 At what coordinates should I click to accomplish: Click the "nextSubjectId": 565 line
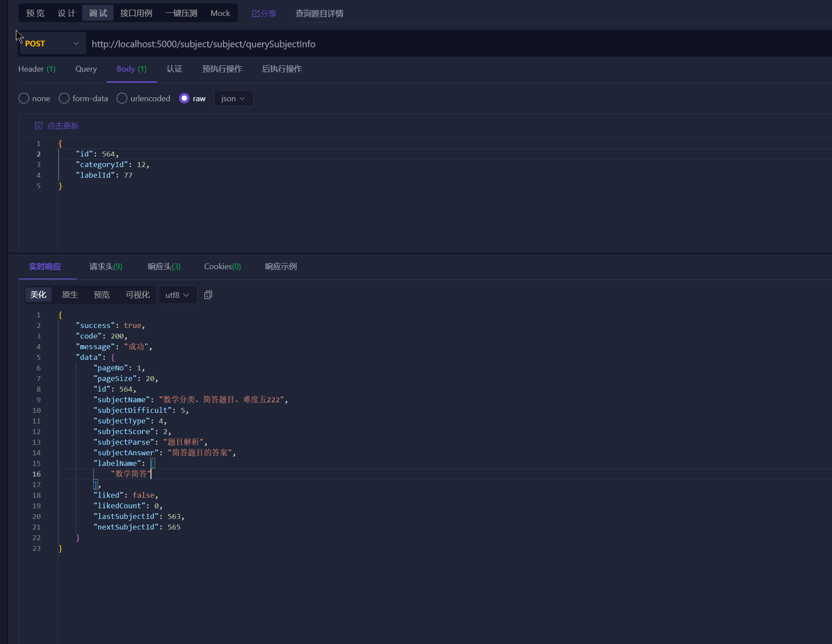click(137, 527)
